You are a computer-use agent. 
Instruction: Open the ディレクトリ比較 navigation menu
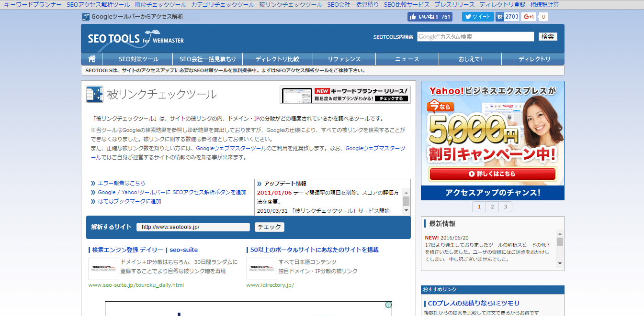(x=277, y=59)
